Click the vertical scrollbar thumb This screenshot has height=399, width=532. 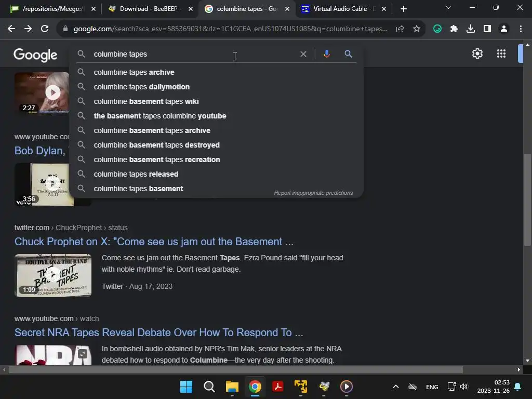click(x=527, y=199)
